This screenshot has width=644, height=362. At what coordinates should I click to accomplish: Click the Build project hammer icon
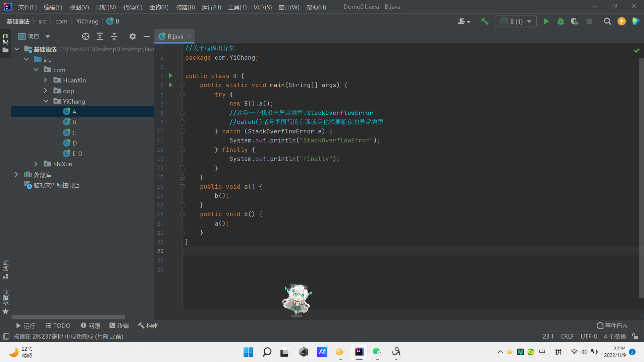pyautogui.click(x=484, y=21)
